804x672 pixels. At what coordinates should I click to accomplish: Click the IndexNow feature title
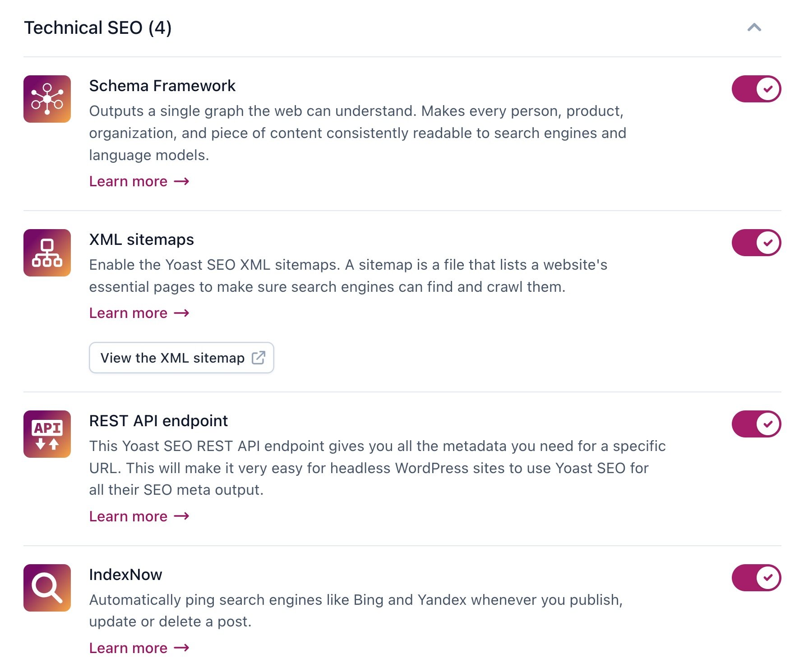(x=125, y=575)
